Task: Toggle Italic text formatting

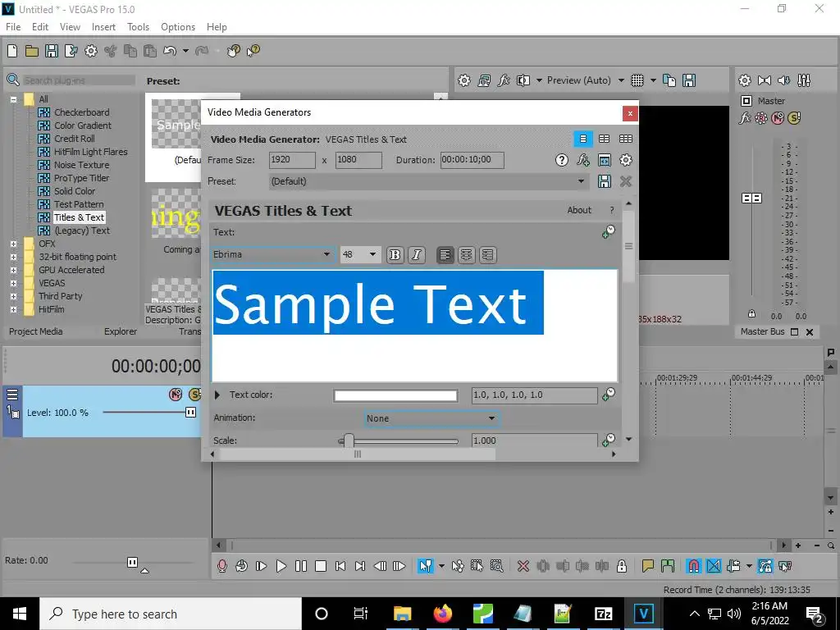Action: point(416,255)
